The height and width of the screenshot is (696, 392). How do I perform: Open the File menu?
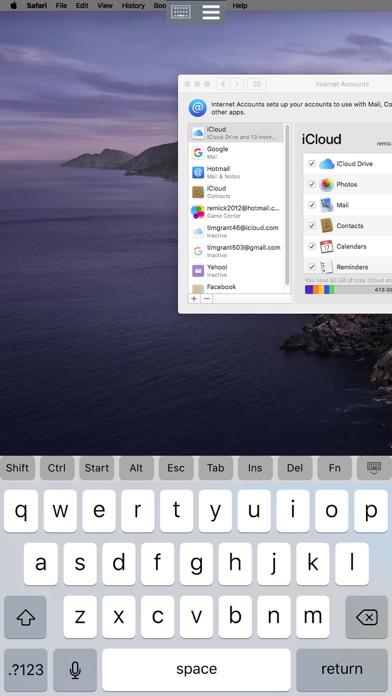tap(62, 6)
